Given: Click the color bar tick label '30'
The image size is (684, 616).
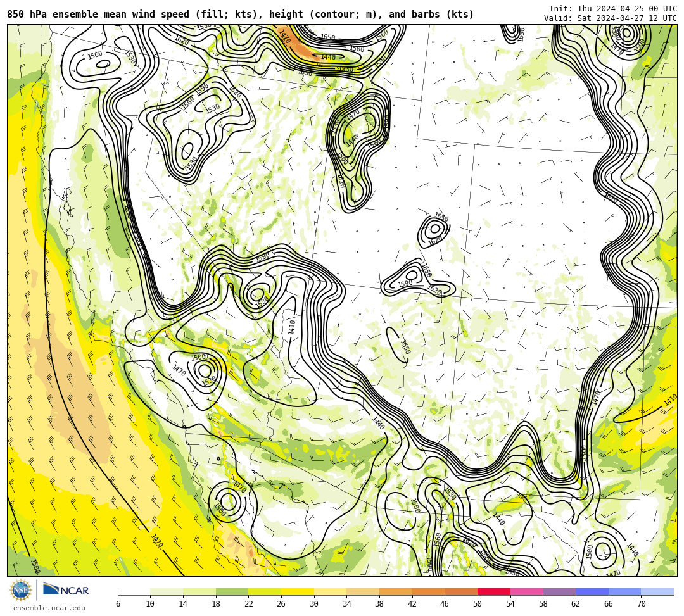Looking at the screenshot, I should coord(313,604).
